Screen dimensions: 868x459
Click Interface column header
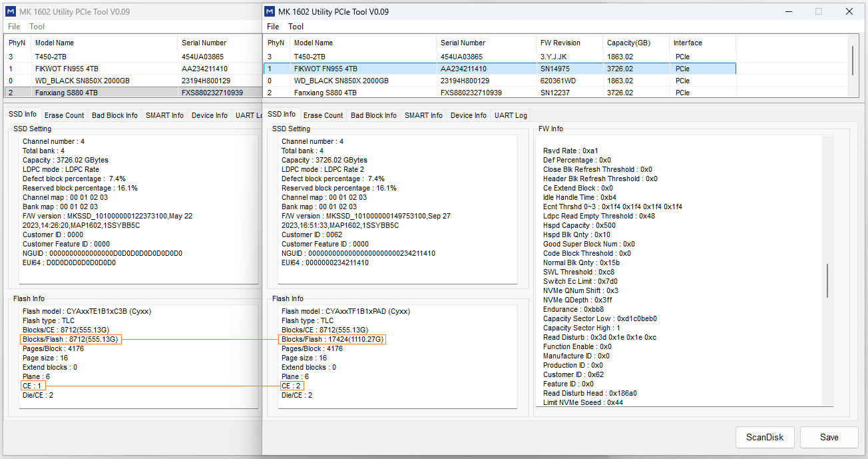coord(702,43)
